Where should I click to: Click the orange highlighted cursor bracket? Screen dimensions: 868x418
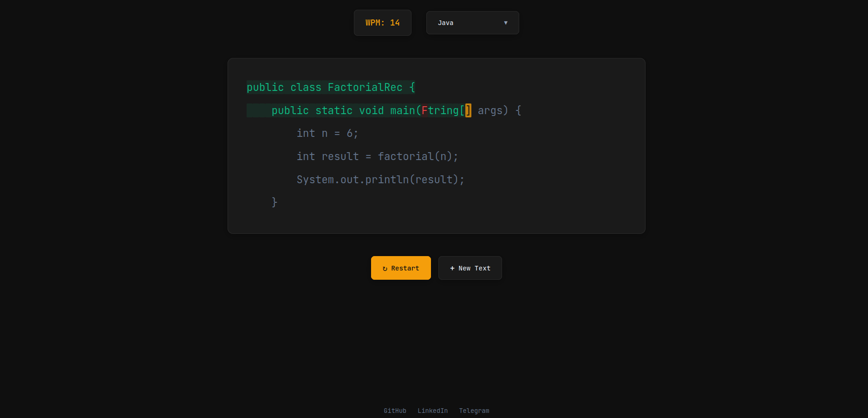coord(468,110)
